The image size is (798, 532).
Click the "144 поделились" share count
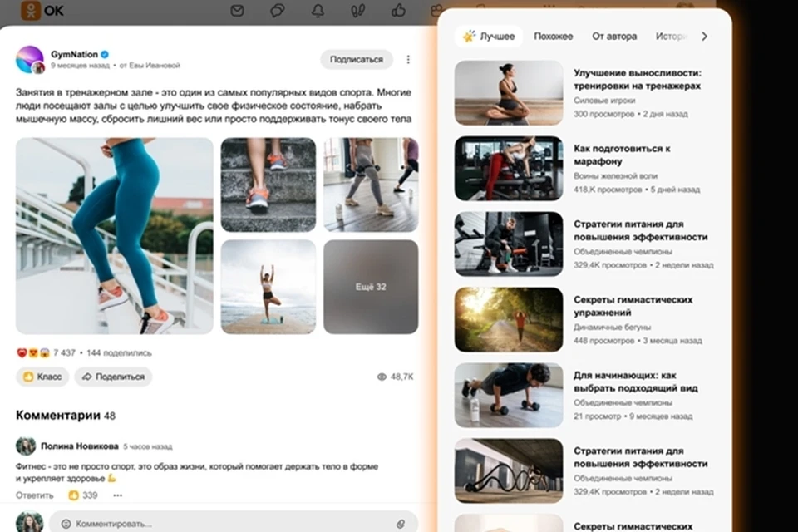[x=119, y=352]
